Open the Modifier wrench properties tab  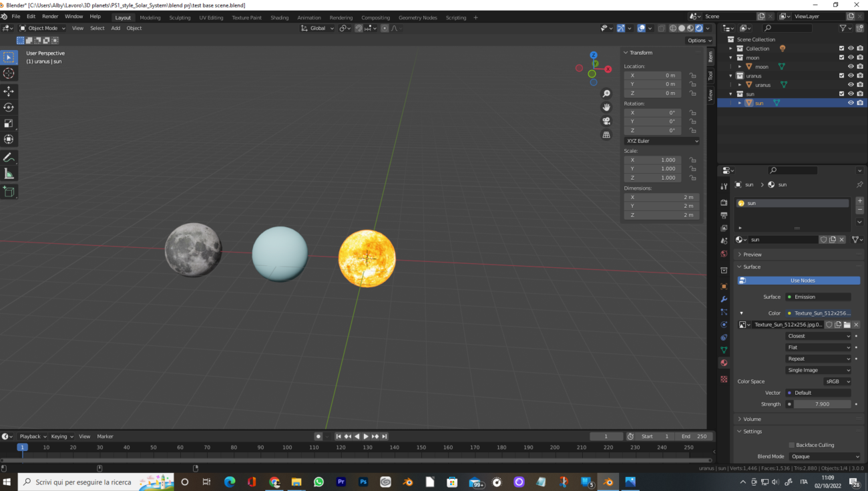[724, 299]
